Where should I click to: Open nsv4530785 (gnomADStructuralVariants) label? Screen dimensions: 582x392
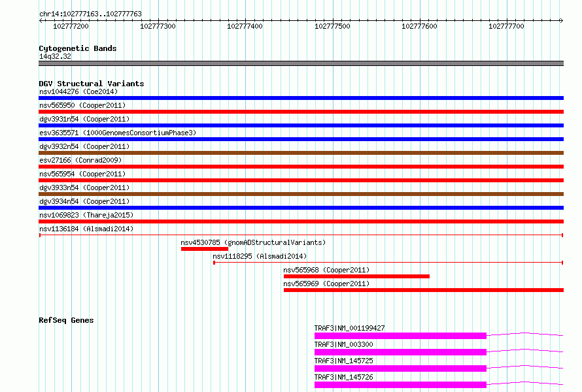(x=253, y=242)
